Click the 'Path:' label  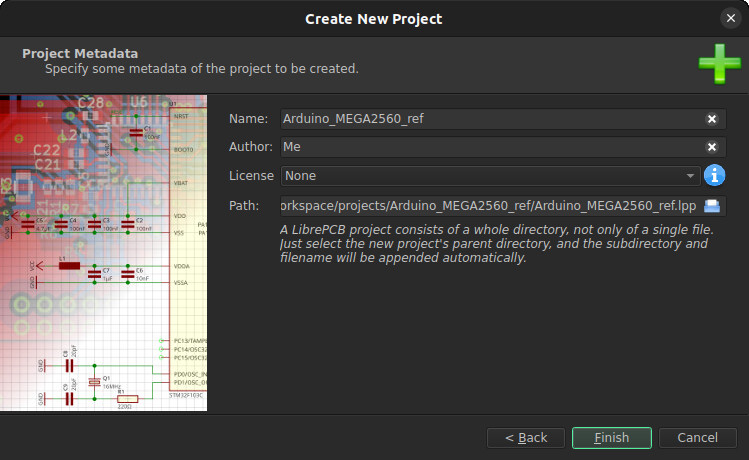click(x=244, y=206)
